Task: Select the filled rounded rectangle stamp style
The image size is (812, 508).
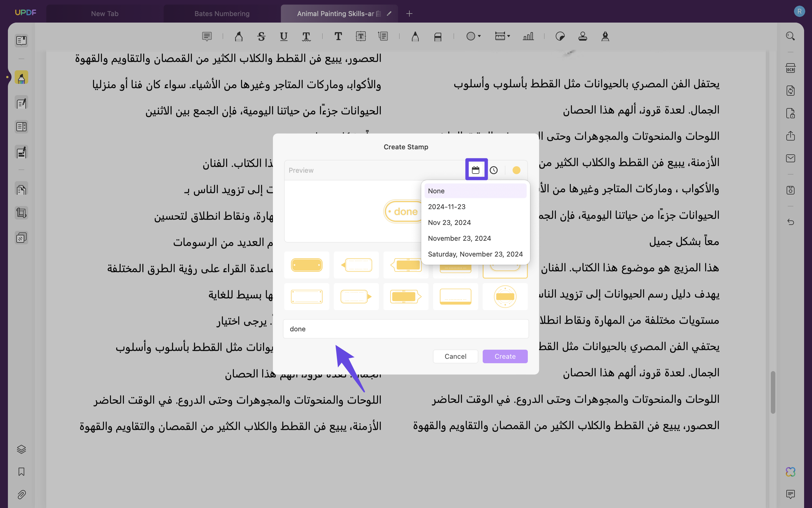Action: tap(306, 265)
